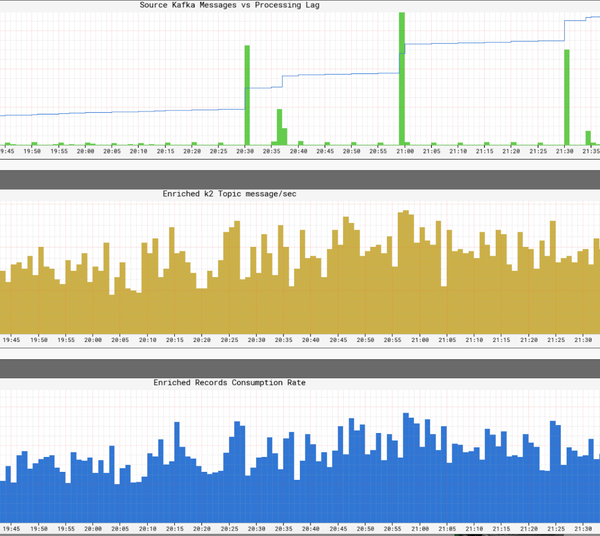Click the 19:45 label on the Consumption Rate chart

pyautogui.click(x=11, y=529)
